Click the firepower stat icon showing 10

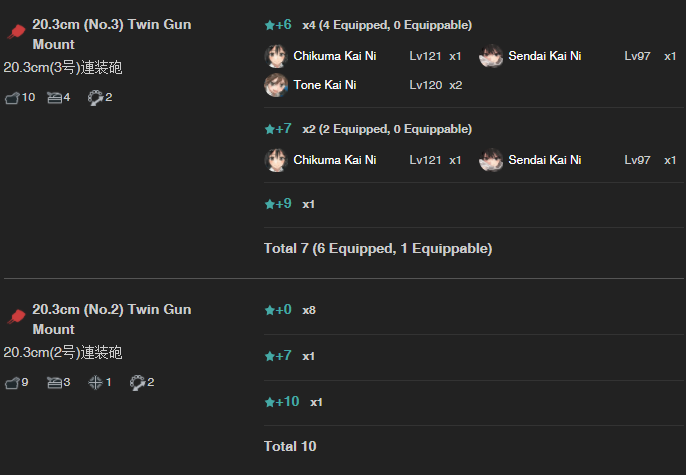(x=12, y=98)
